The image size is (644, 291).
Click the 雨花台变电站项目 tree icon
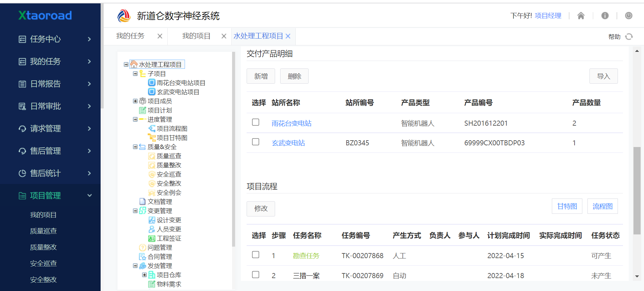152,83
